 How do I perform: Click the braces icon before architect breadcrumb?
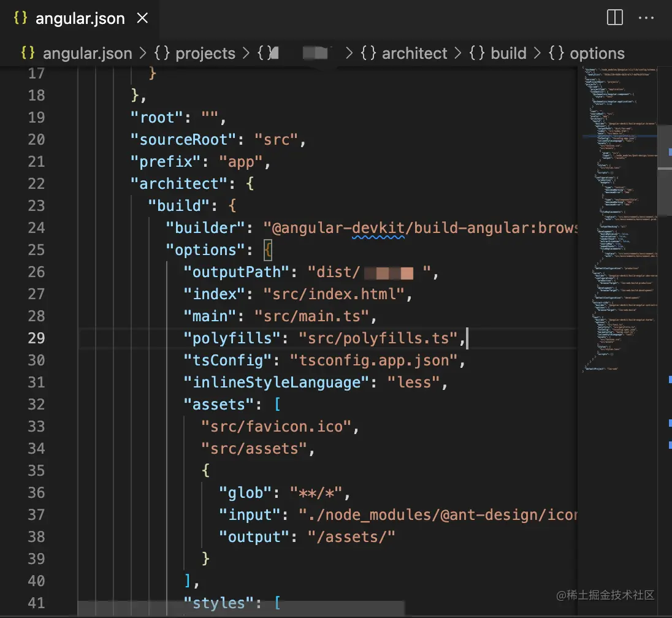[368, 53]
